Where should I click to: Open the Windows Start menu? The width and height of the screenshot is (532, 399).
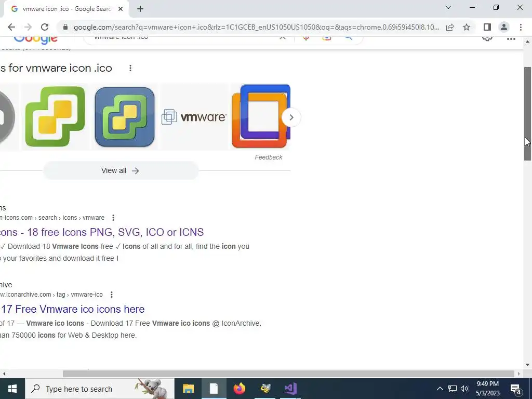point(12,389)
